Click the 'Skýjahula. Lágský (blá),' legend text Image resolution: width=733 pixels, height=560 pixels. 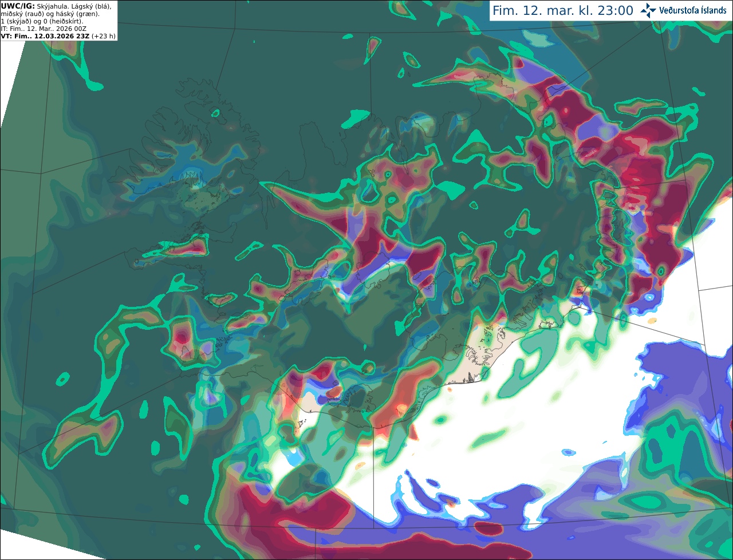pyautogui.click(x=74, y=6)
